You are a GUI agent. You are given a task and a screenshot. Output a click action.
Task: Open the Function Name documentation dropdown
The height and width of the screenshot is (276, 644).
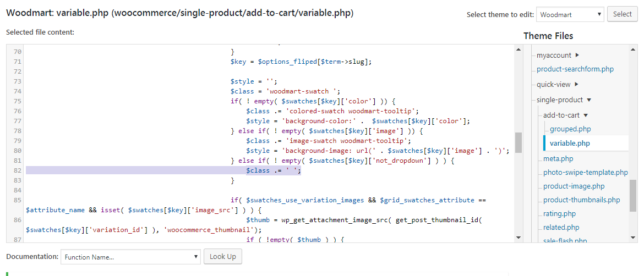point(131,257)
